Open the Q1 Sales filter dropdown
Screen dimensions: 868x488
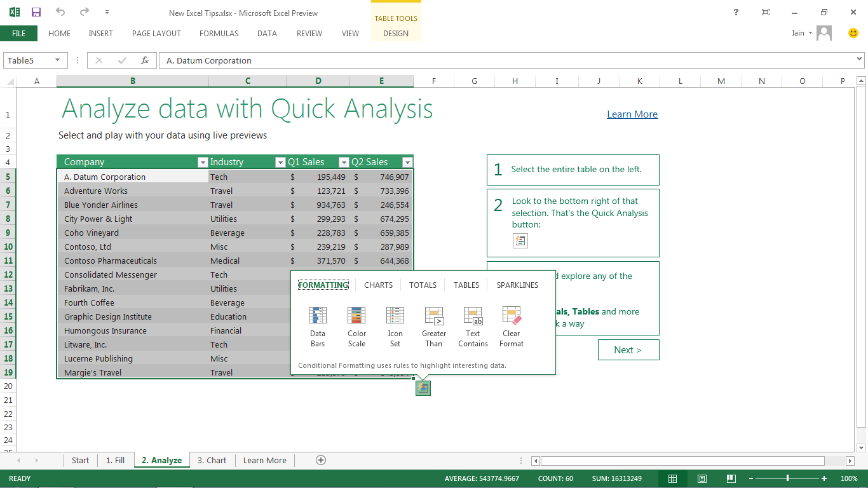pos(343,162)
